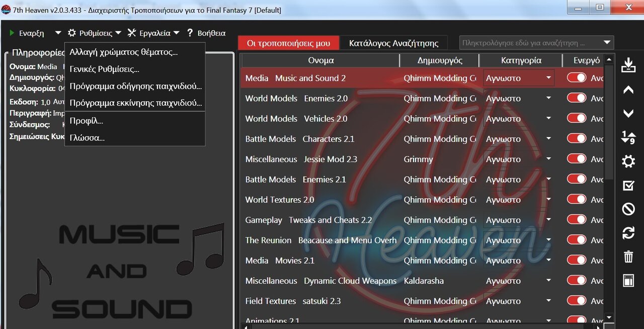Move selected mod up with arrow icon
The width and height of the screenshot is (644, 329).
tap(628, 90)
